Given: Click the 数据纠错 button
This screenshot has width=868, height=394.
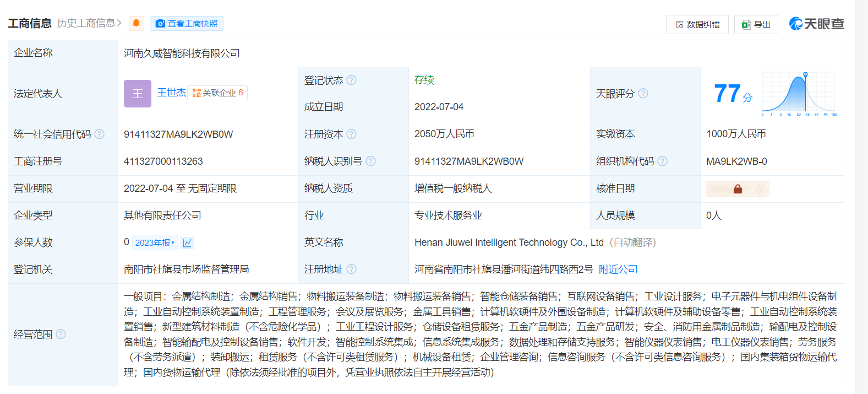Looking at the screenshot, I should point(697,24).
